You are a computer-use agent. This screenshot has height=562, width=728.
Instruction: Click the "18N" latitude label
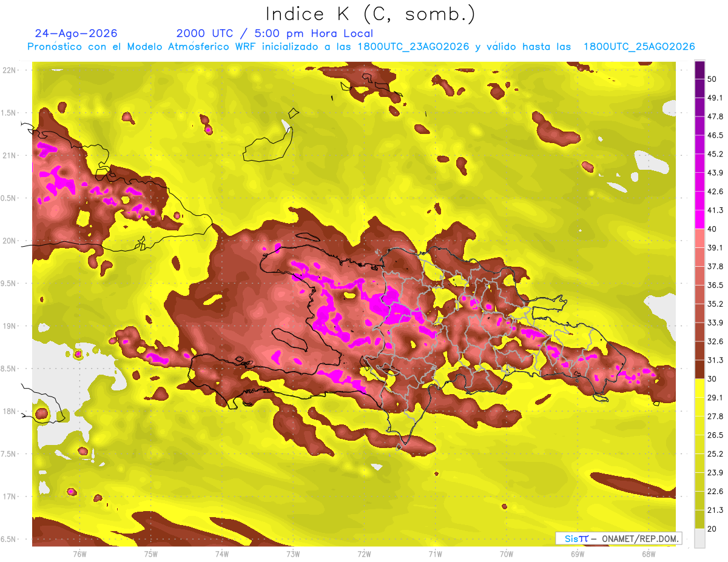(10, 411)
